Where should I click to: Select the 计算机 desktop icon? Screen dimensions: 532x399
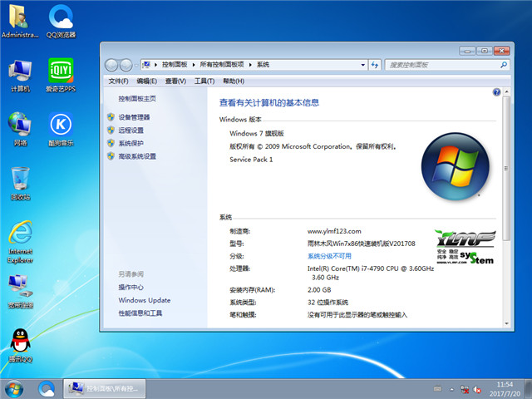click(x=20, y=76)
